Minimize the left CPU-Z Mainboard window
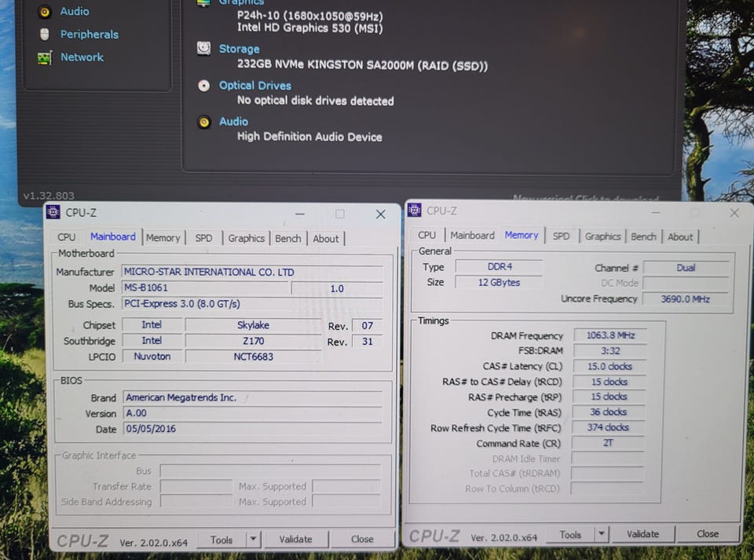Screen dimensions: 754x560 tap(300, 214)
